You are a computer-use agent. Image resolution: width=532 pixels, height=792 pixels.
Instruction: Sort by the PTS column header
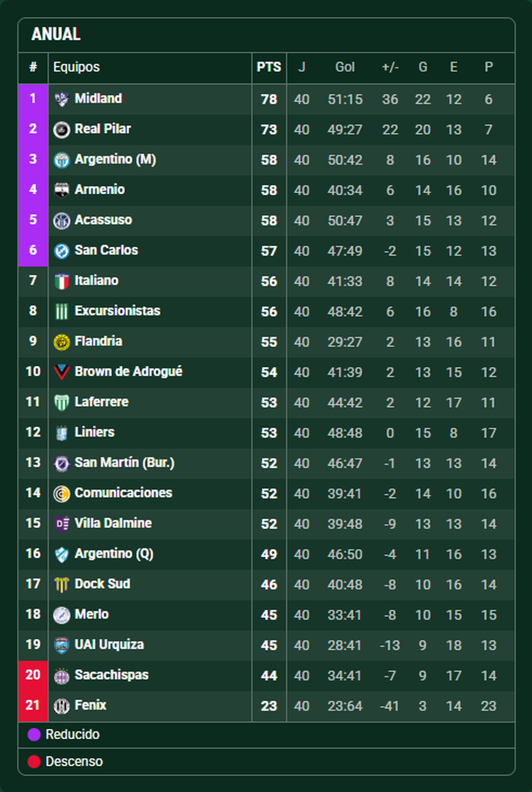(269, 67)
